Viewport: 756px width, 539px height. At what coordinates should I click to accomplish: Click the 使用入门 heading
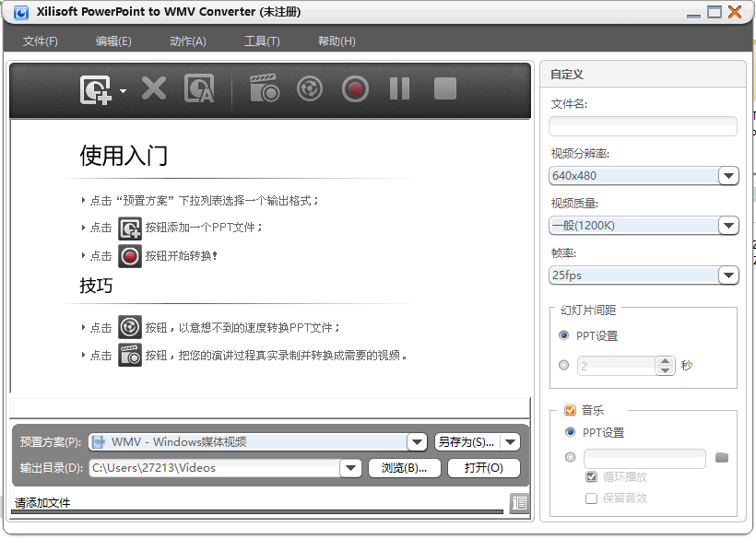coord(124,156)
